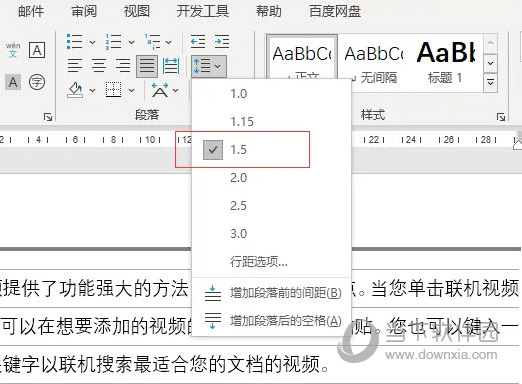The width and height of the screenshot is (522, 384).
Task: Align text left
Action: [75, 65]
